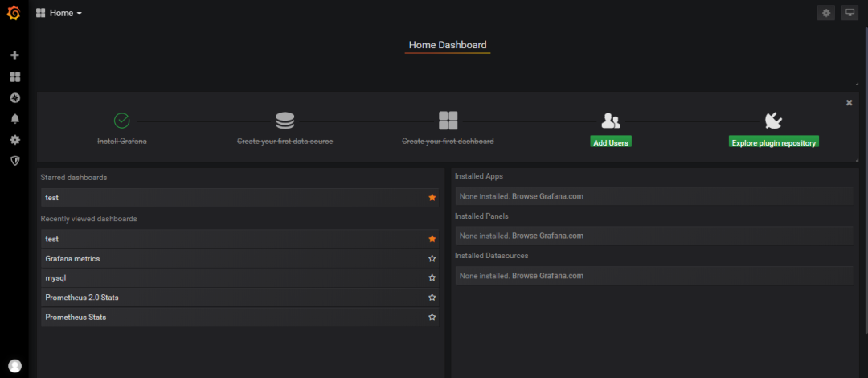Screen dimensions: 868x378
Task: Click the Recently viewed dashboards heading
Action: pos(88,219)
